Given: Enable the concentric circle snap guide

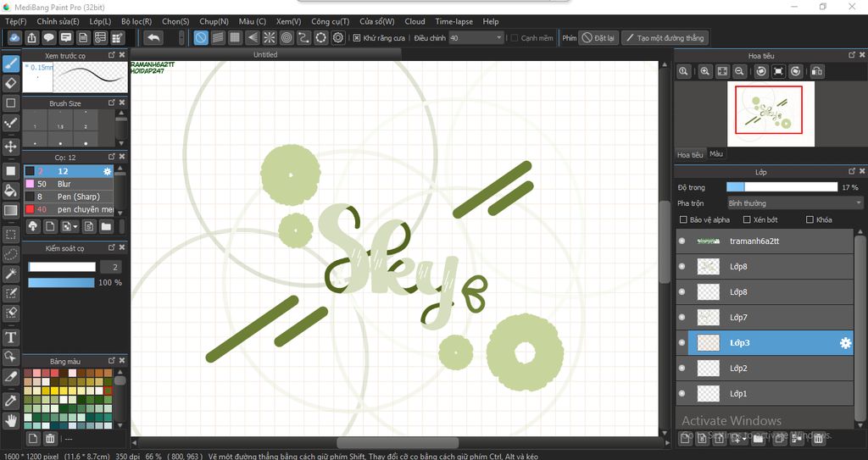Looking at the screenshot, I should click(x=287, y=37).
